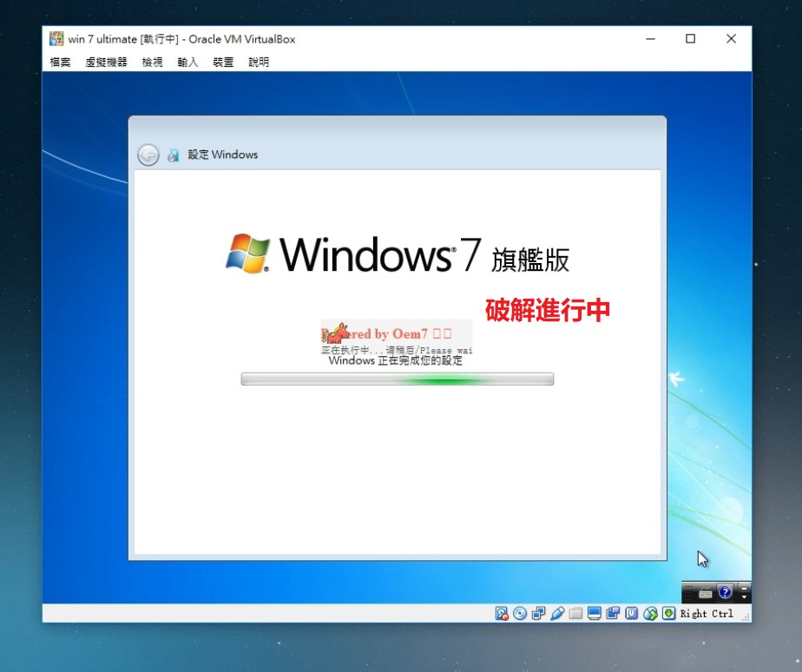Click the hard disk activity status icon
Image resolution: width=802 pixels, height=672 pixels.
502,613
